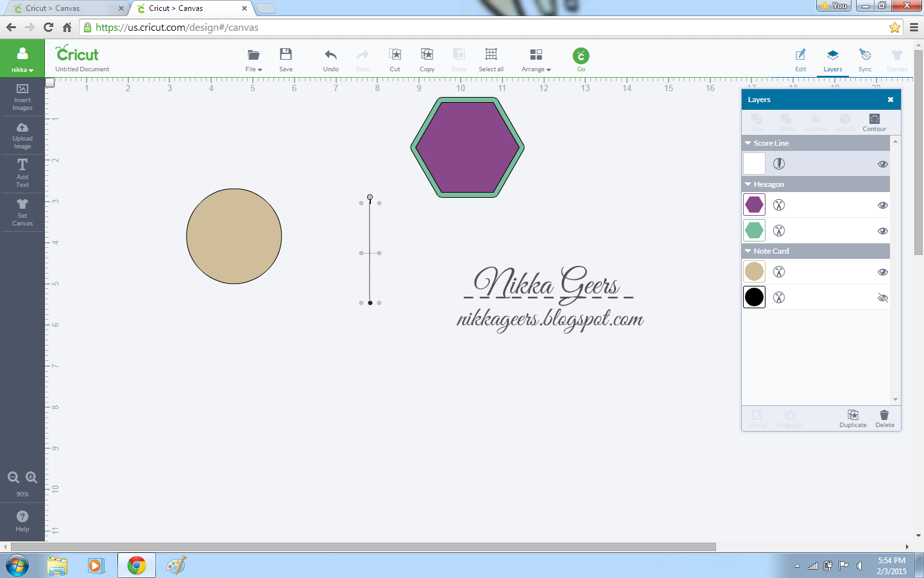Viewport: 924px width, 578px height.
Task: Duplicate the selected layer
Action: (x=853, y=418)
